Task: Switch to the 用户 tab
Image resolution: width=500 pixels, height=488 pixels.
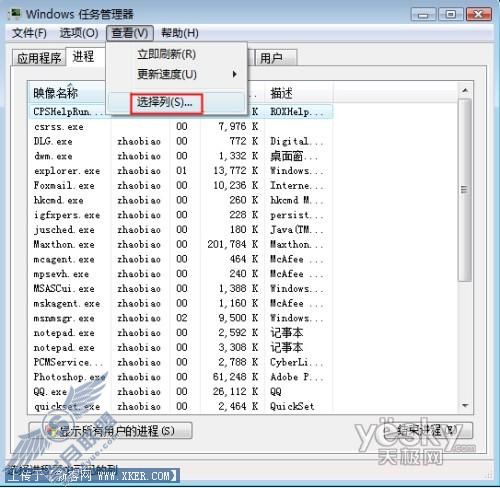Action: tap(276, 58)
